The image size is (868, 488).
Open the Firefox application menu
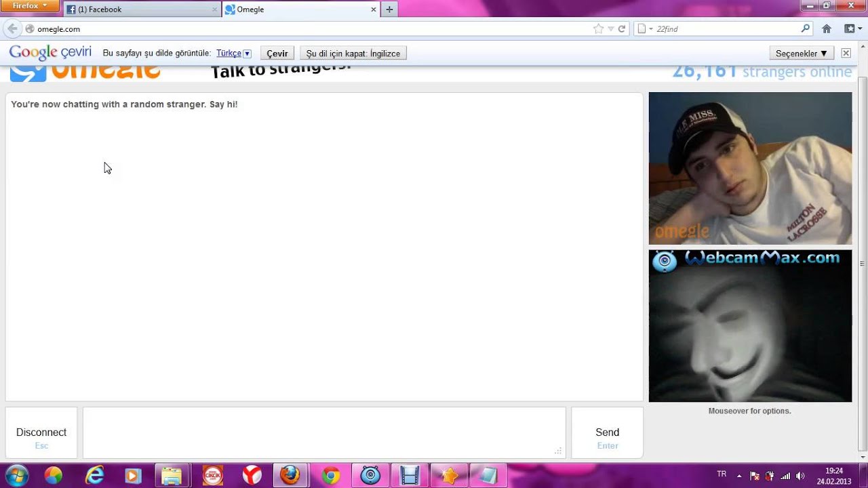click(30, 5)
